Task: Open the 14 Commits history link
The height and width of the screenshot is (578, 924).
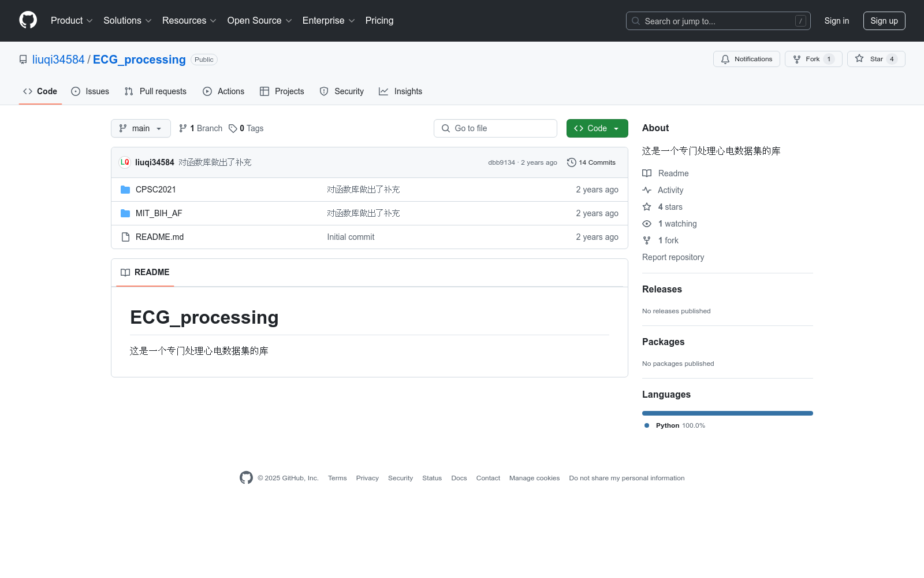Action: click(591, 162)
